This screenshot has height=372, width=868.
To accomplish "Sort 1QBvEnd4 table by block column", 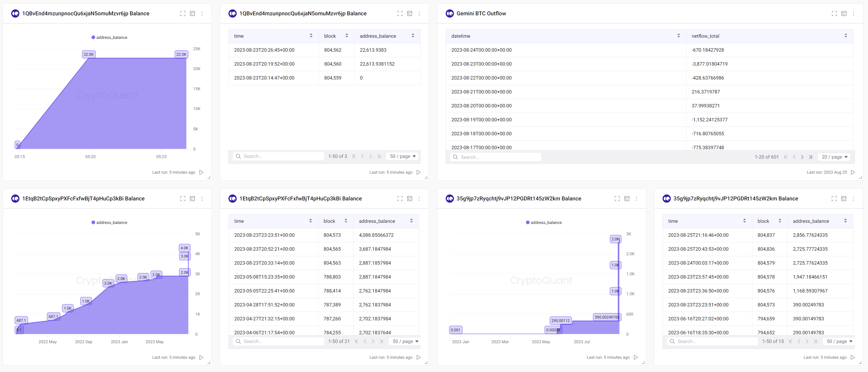I will click(347, 36).
